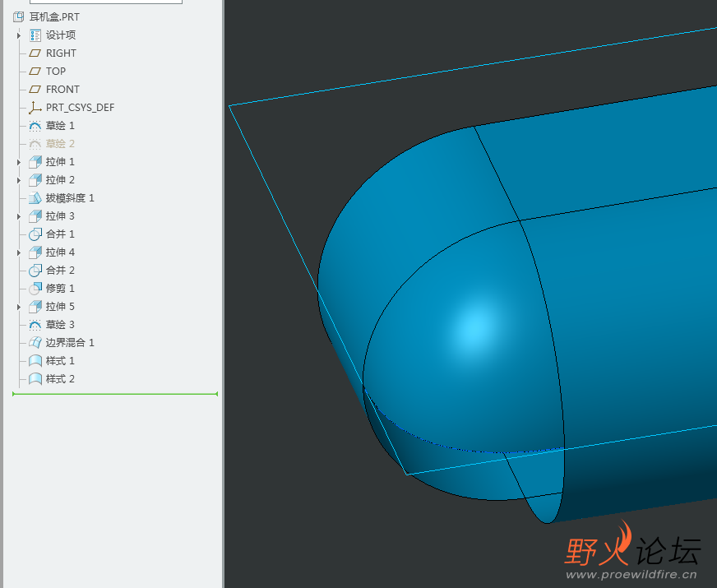Select the 拉伸 5 label
This screenshot has width=717, height=588.
click(60, 307)
